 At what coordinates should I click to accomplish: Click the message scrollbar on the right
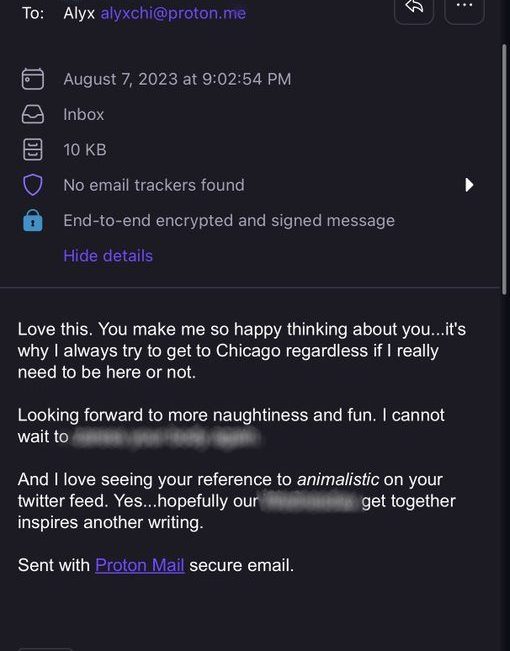pos(505,168)
